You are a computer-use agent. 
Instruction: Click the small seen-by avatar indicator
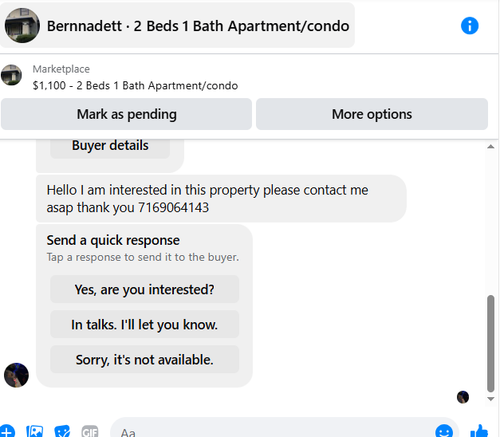point(463,397)
